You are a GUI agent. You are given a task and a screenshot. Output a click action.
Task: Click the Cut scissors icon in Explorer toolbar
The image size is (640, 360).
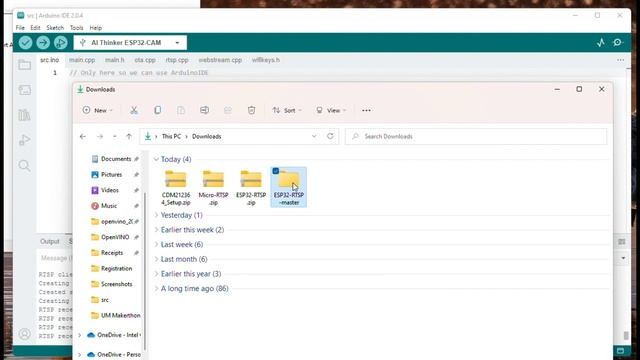coord(134,110)
